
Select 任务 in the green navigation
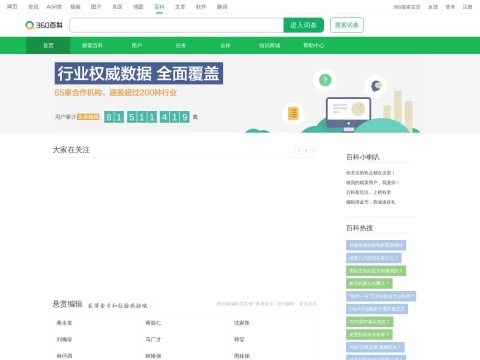(x=181, y=45)
